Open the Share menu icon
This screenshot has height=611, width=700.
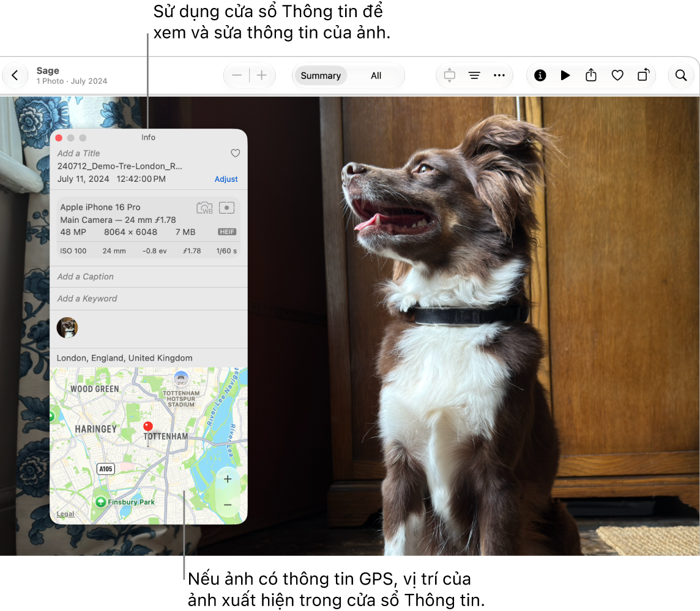[x=590, y=75]
